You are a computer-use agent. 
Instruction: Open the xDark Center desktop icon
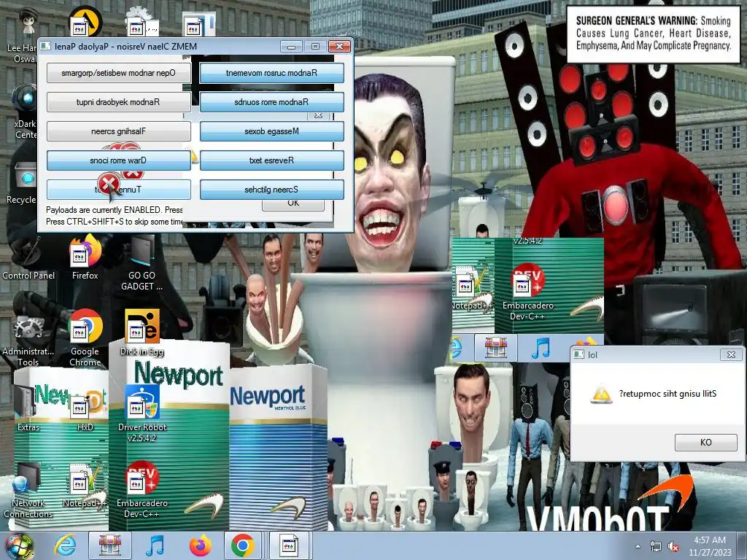(25, 112)
